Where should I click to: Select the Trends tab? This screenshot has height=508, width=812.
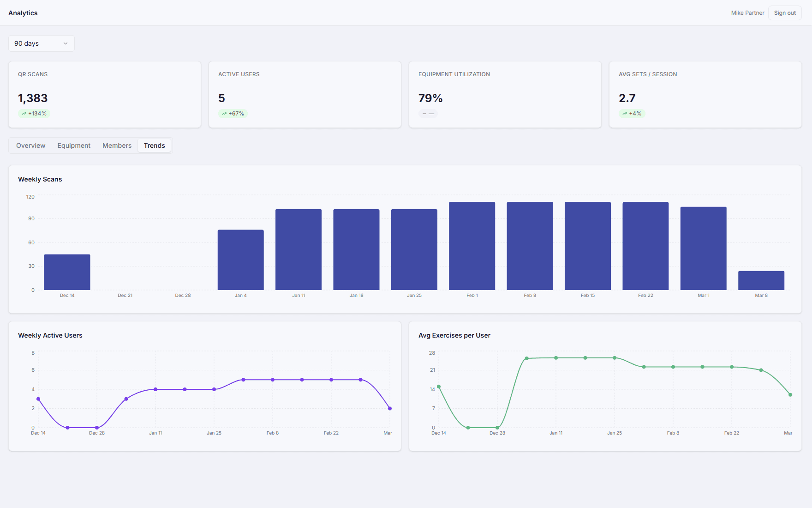(154, 145)
